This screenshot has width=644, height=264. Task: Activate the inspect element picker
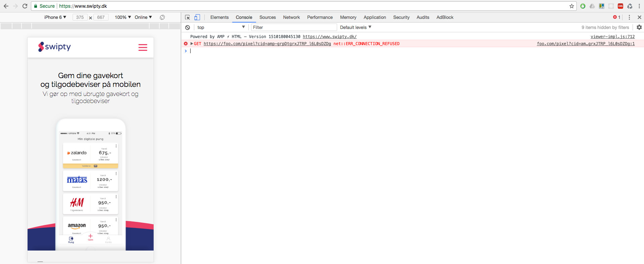pyautogui.click(x=188, y=17)
